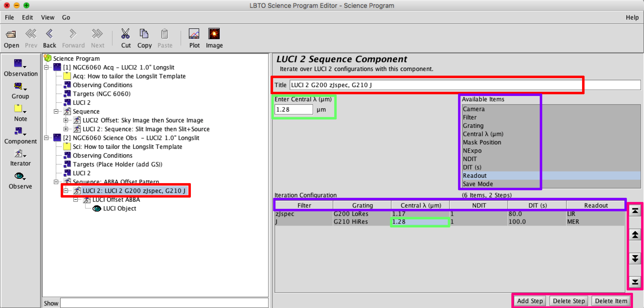The image size is (644, 308).
Task: Click into the Title text field
Action: (x=465, y=85)
